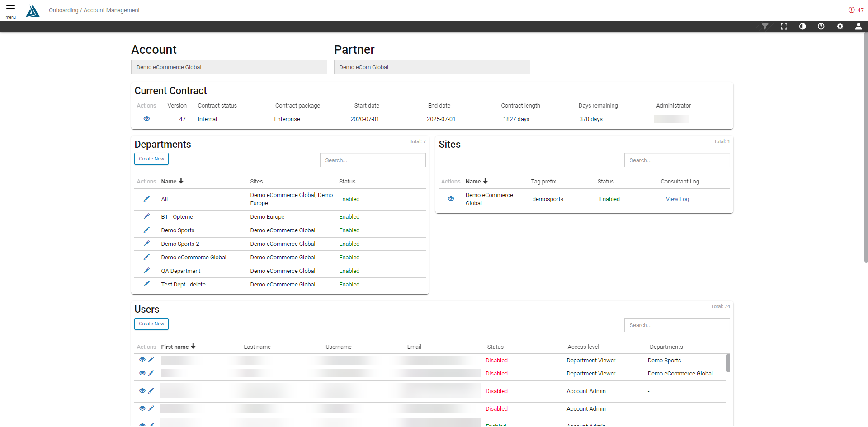Edit the BTT Opteme department
868x427 pixels.
click(146, 216)
